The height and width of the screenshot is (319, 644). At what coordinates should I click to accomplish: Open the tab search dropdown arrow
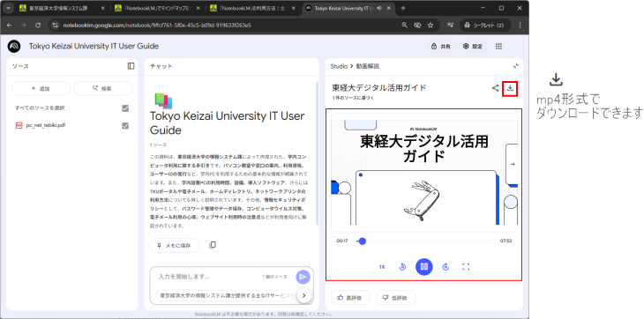click(8, 8)
